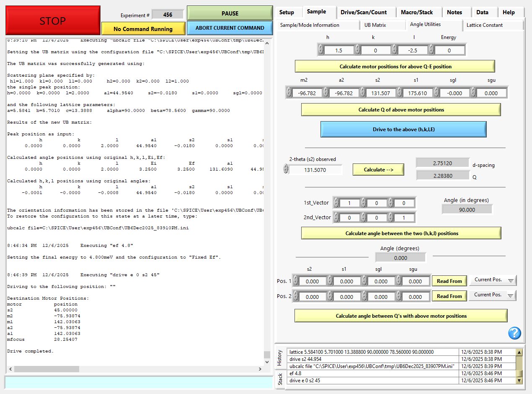
Task: Switch to the UB Matrix tab
Action: (x=375, y=25)
